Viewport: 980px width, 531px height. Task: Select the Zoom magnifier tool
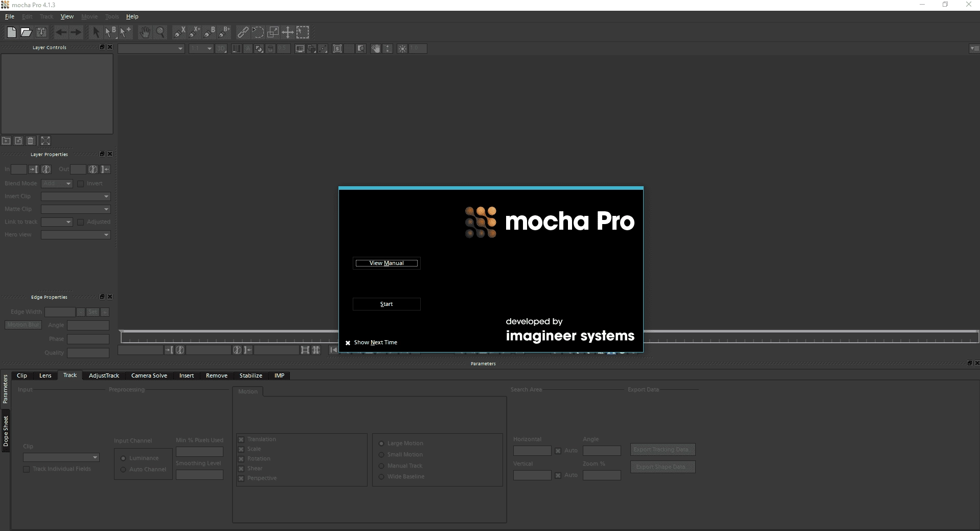pyautogui.click(x=160, y=32)
